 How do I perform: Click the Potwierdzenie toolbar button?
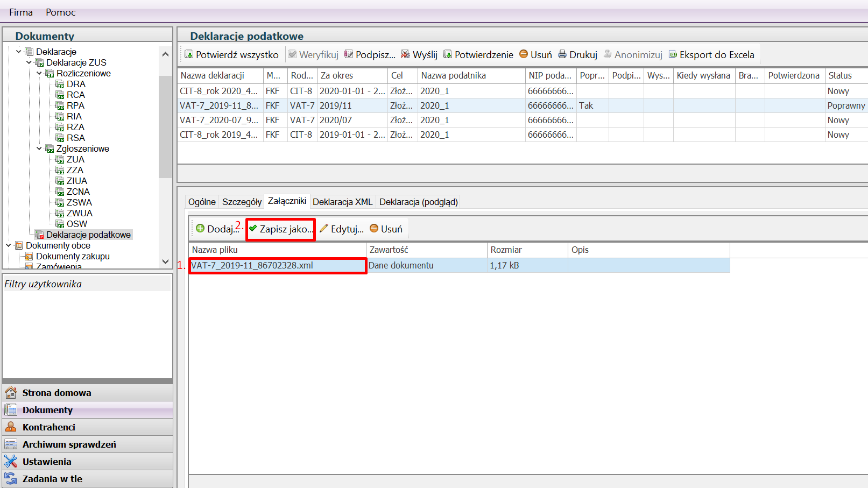[x=478, y=55]
